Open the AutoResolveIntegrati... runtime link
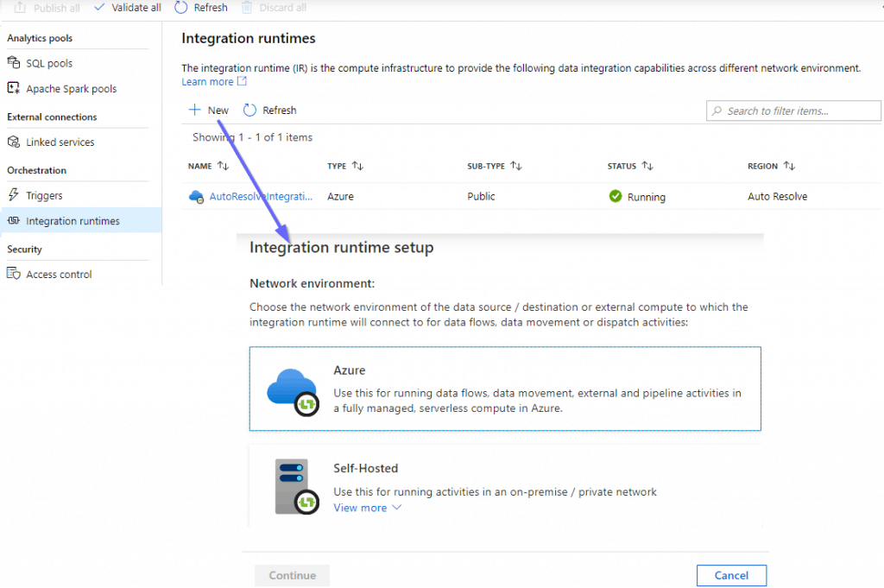The width and height of the screenshot is (884, 588). 261,196
